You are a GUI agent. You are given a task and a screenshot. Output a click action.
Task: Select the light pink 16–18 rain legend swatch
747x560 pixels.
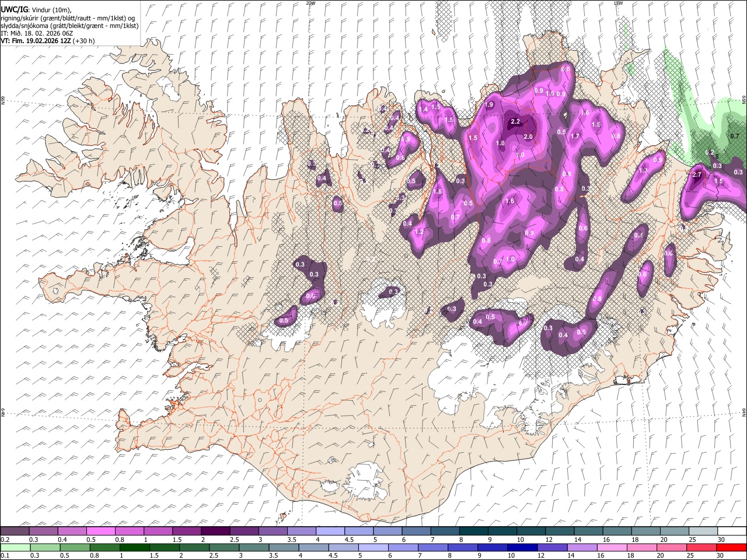[x=613, y=547]
